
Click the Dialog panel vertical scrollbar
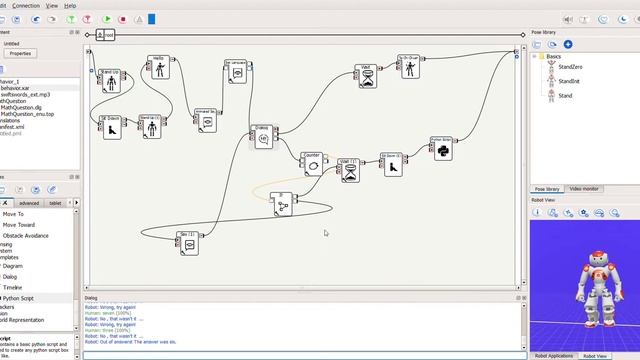[x=524, y=327]
